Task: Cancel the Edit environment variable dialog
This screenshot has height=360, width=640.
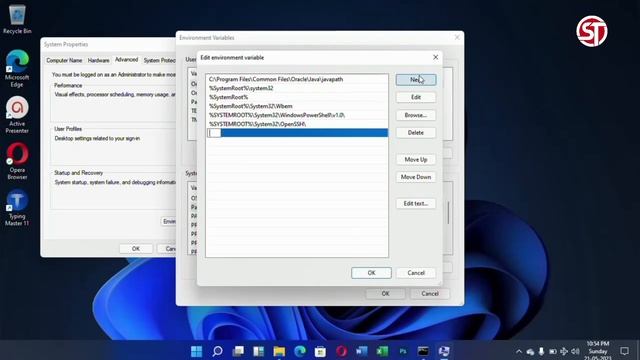Action: click(416, 273)
